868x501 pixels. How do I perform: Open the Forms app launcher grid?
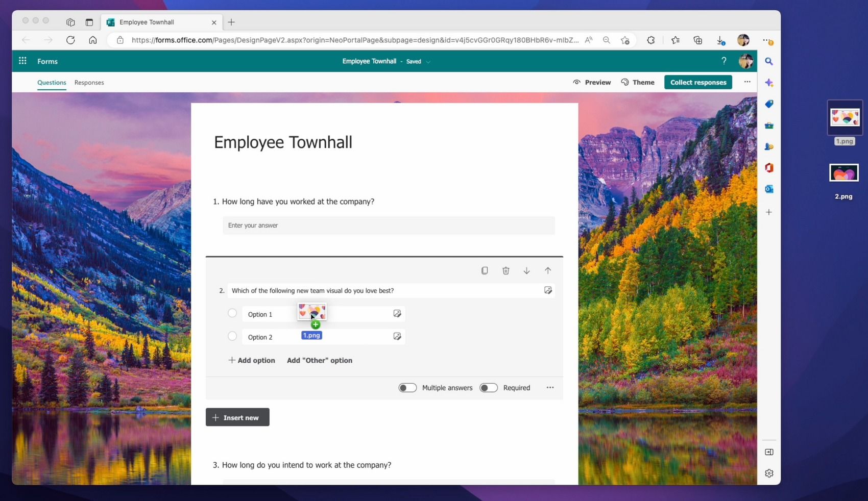(22, 61)
